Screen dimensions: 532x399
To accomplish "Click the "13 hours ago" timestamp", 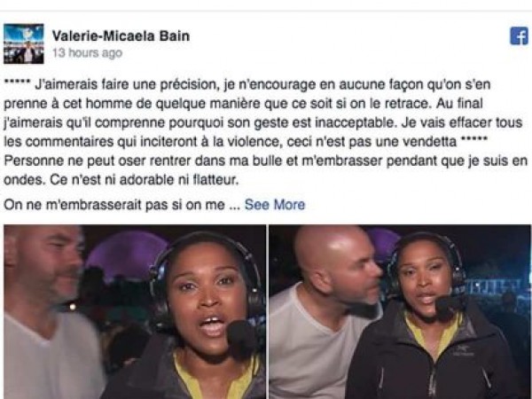I will point(87,53).
